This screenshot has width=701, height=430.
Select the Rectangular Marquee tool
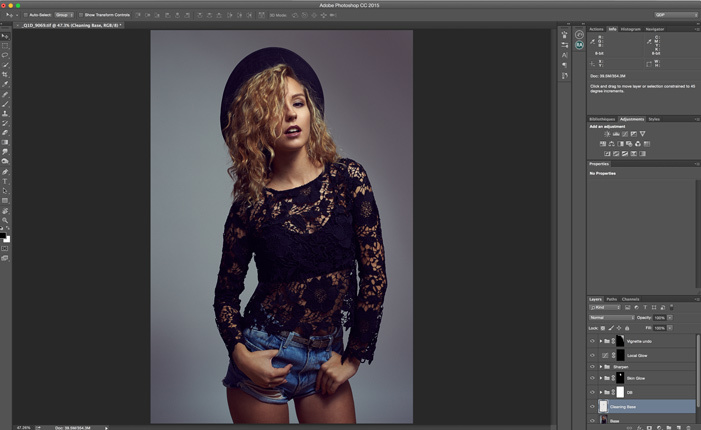pyautogui.click(x=5, y=46)
